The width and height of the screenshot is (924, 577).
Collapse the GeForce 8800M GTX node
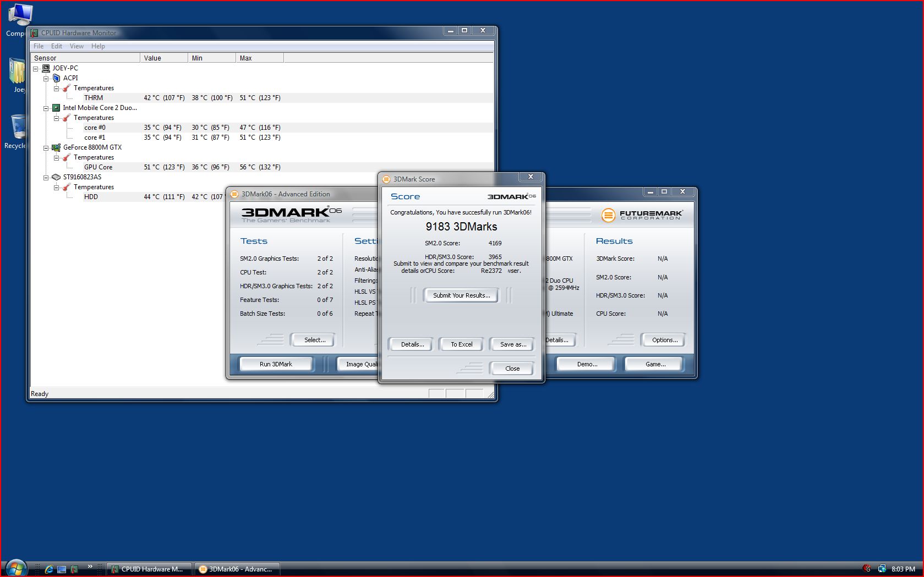click(46, 148)
